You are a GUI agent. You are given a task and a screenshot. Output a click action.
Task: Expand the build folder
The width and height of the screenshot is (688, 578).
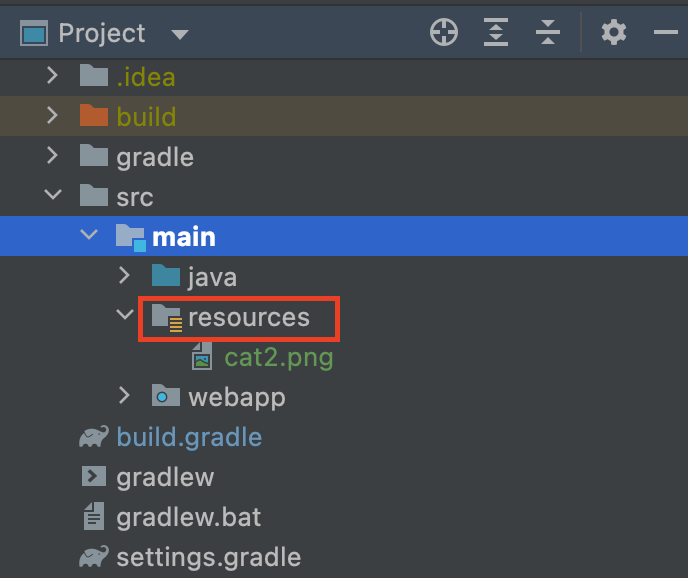click(53, 116)
